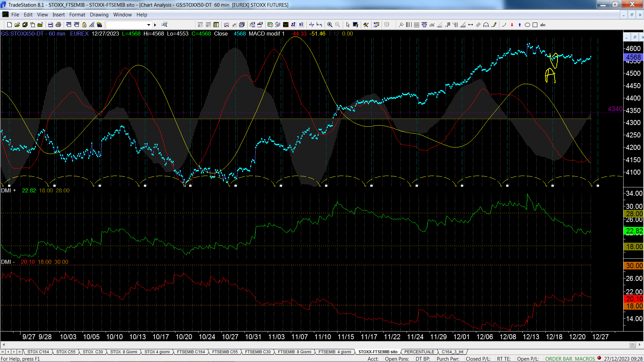644x362 pixels.
Task: Switch to the FTSEMIB 4 giorni tab
Action: tap(335, 352)
